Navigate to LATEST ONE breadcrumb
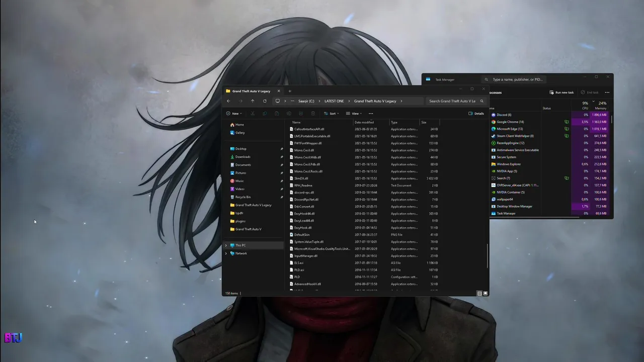Image resolution: width=644 pixels, height=362 pixels. [x=334, y=101]
